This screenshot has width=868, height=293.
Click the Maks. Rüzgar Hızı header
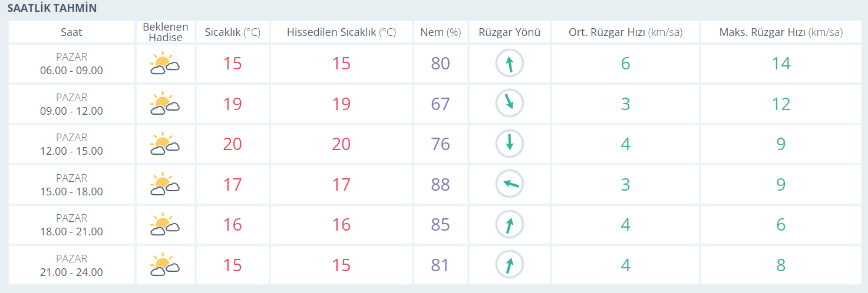click(x=781, y=32)
